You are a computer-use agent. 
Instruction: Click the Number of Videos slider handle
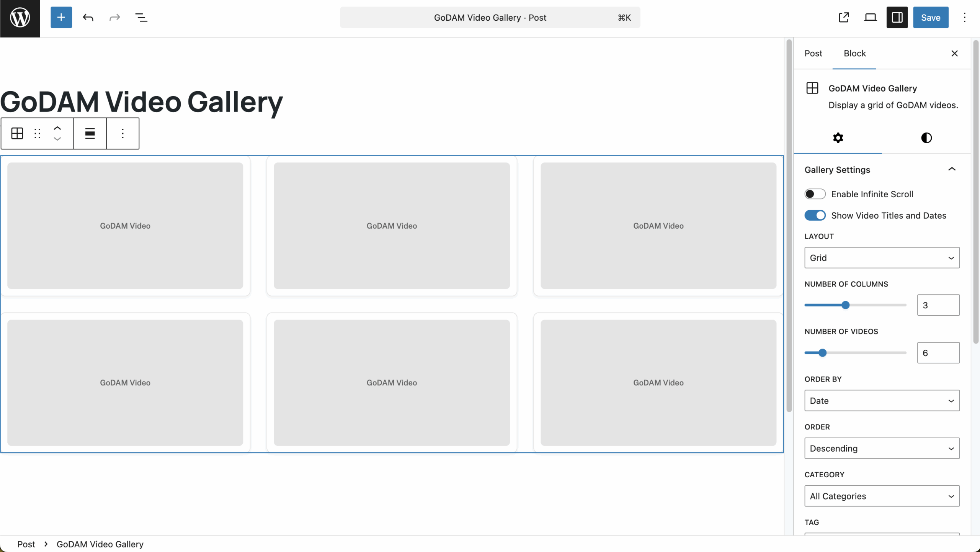coord(822,353)
